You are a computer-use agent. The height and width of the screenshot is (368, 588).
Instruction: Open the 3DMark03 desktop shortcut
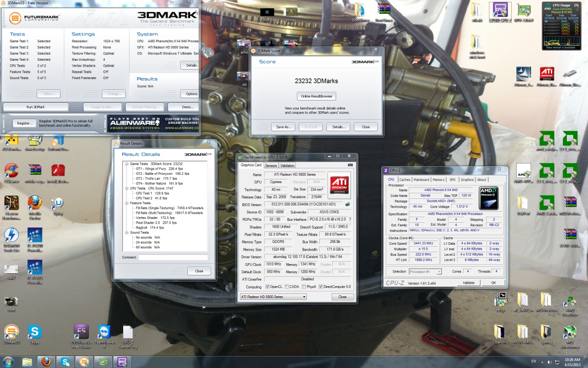[x=11, y=334]
